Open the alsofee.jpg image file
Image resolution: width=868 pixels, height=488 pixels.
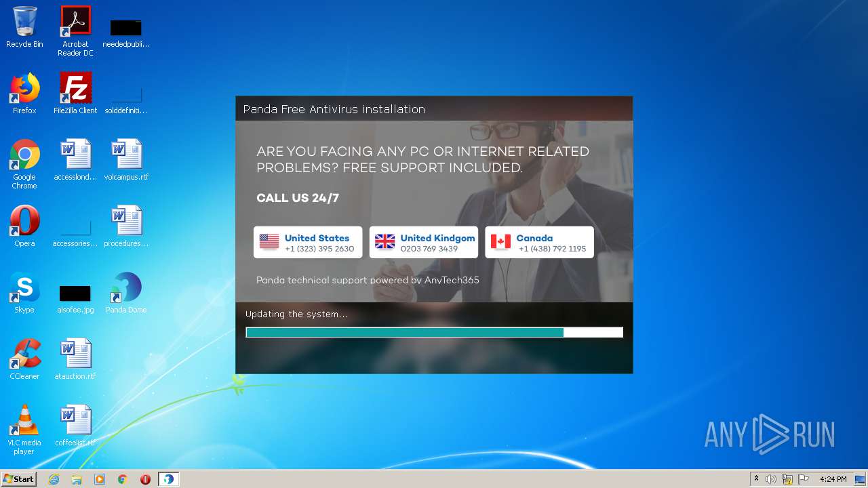[x=75, y=299]
